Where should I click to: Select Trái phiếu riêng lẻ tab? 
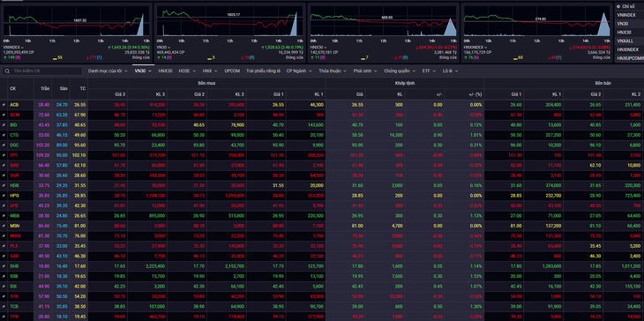263,71
